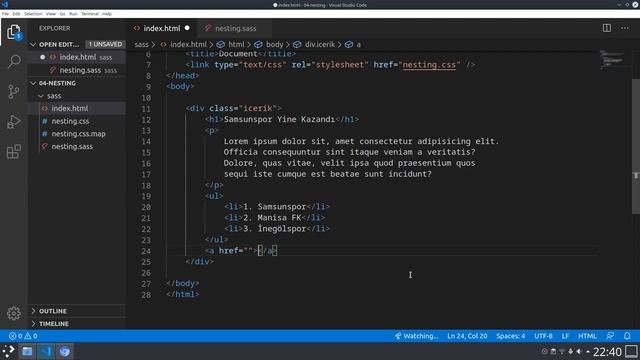Open the Terminal menu
The width and height of the screenshot is (640, 360).
coord(90,14)
